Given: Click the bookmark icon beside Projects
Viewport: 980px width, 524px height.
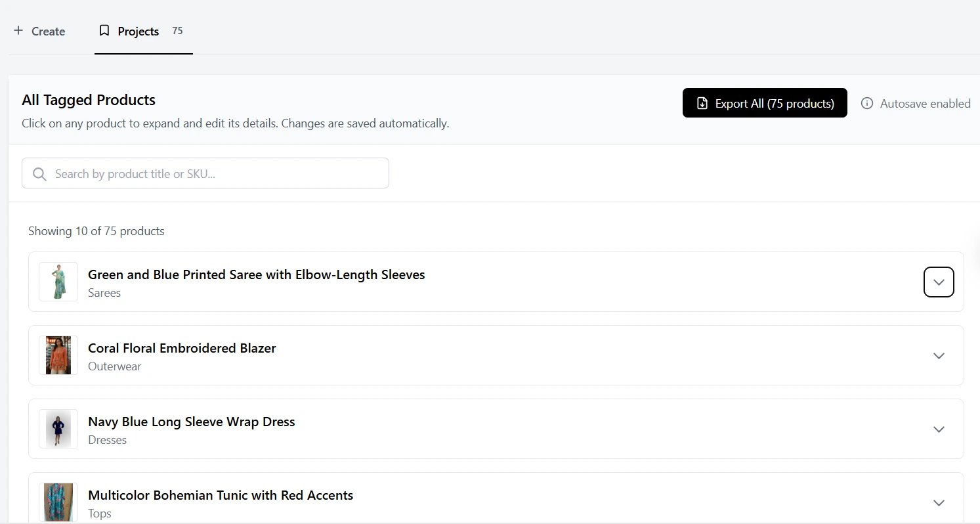Looking at the screenshot, I should (104, 30).
